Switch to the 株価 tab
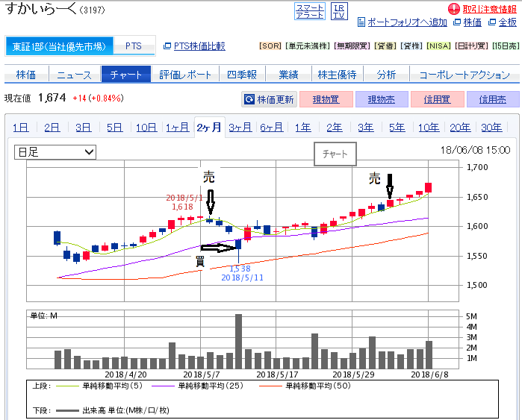 pyautogui.click(x=26, y=74)
